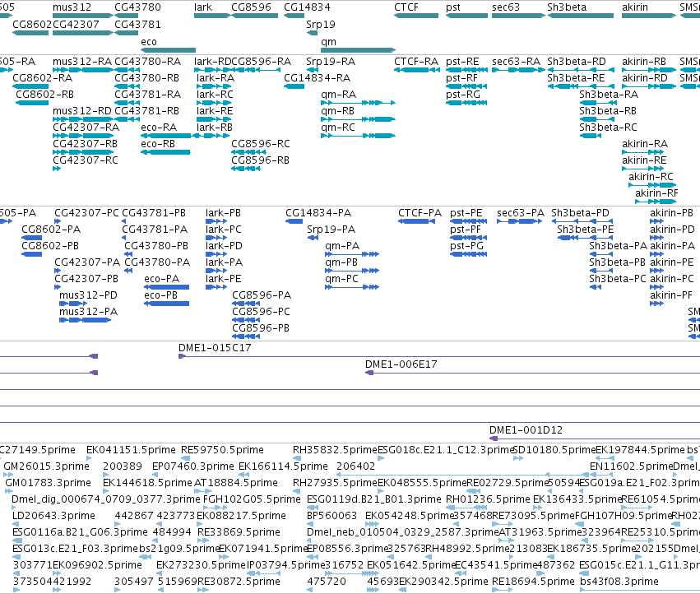Click the CG43781 gene label
This screenshot has height=594, width=700.
(x=137, y=25)
